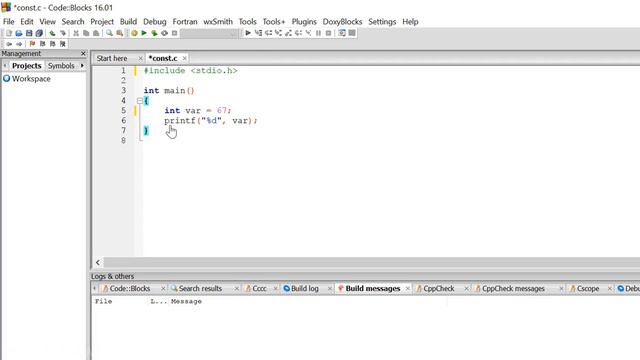Open the File menu

pos(9,22)
